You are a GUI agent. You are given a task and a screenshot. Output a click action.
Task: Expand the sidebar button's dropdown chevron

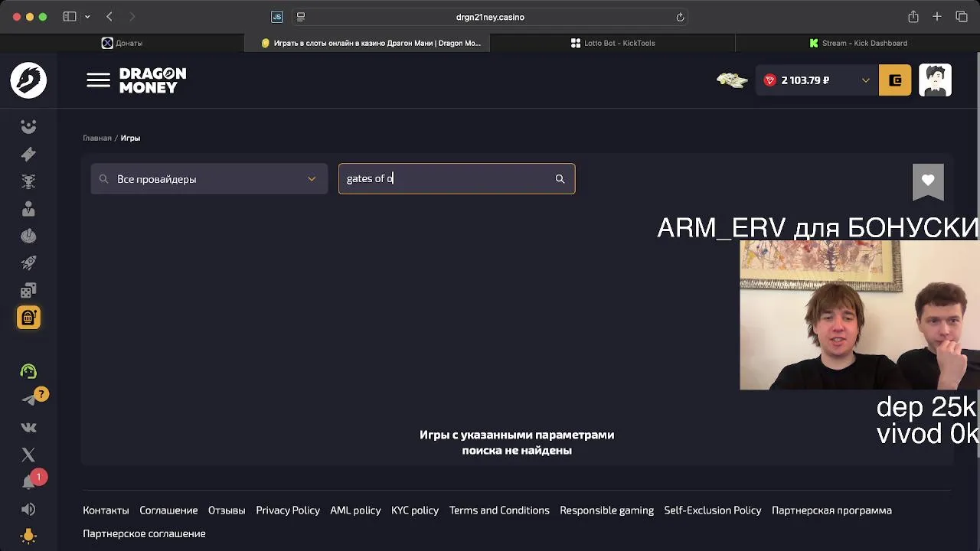click(87, 17)
